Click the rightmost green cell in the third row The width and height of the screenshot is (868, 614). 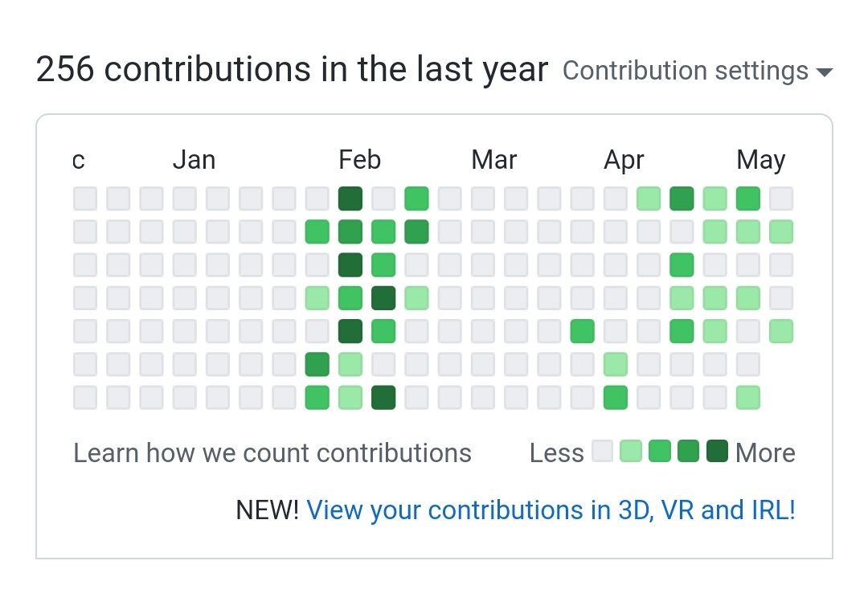pyautogui.click(x=682, y=264)
